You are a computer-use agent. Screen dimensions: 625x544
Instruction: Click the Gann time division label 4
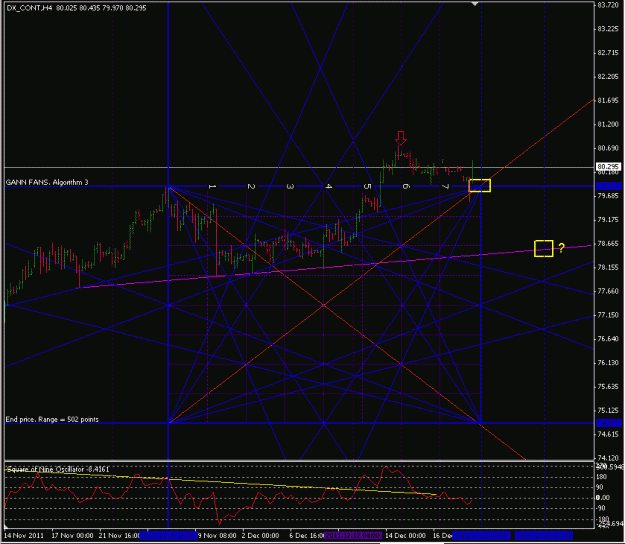(x=329, y=186)
